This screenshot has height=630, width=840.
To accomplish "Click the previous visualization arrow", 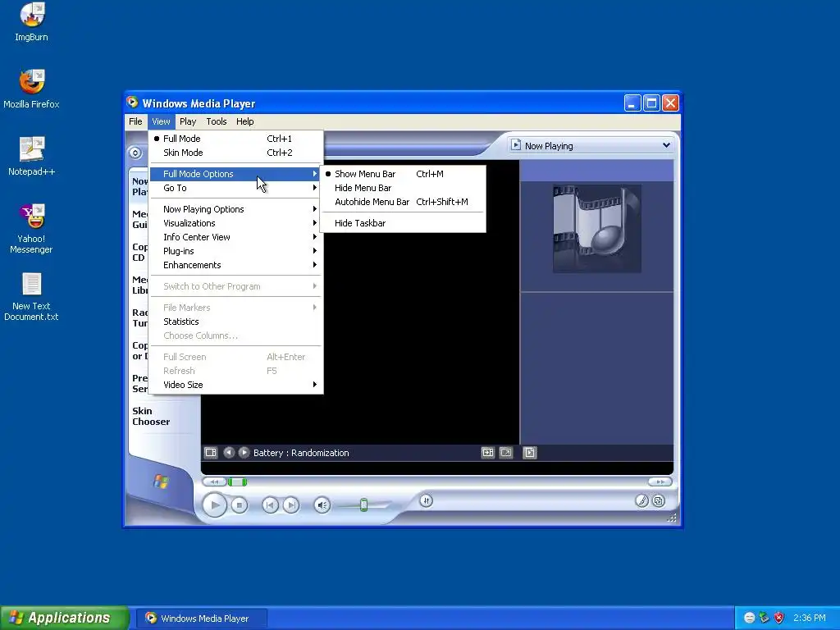I will pyautogui.click(x=229, y=453).
